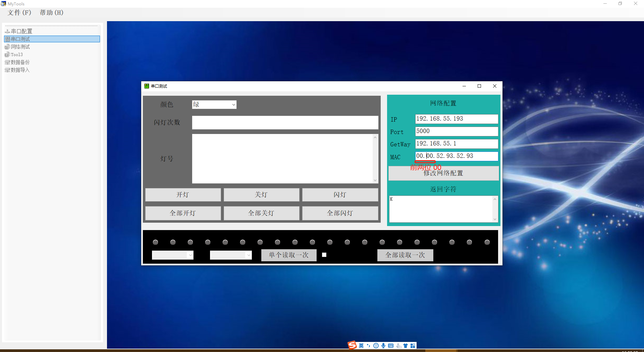Open the IME soft keyboard icon
This screenshot has height=352, width=644.
coord(391,346)
